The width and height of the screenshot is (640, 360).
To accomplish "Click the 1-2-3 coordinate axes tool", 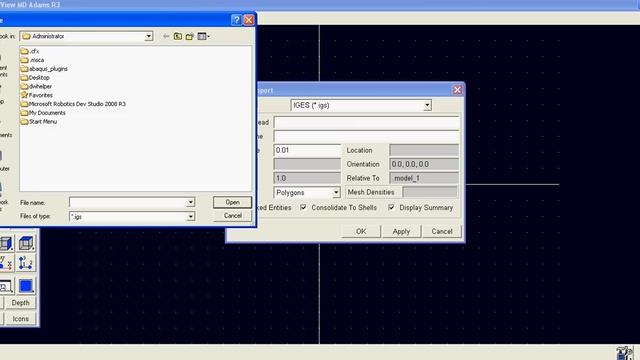I will point(26,263).
